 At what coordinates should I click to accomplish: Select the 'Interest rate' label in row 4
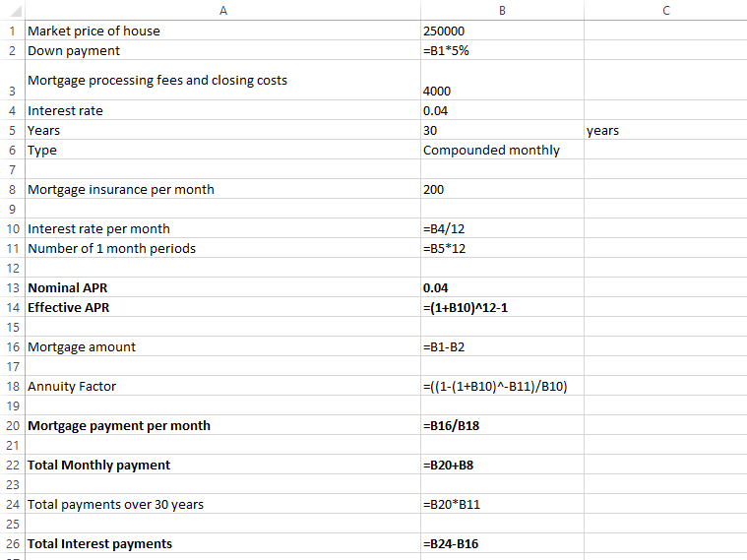pyautogui.click(x=223, y=110)
